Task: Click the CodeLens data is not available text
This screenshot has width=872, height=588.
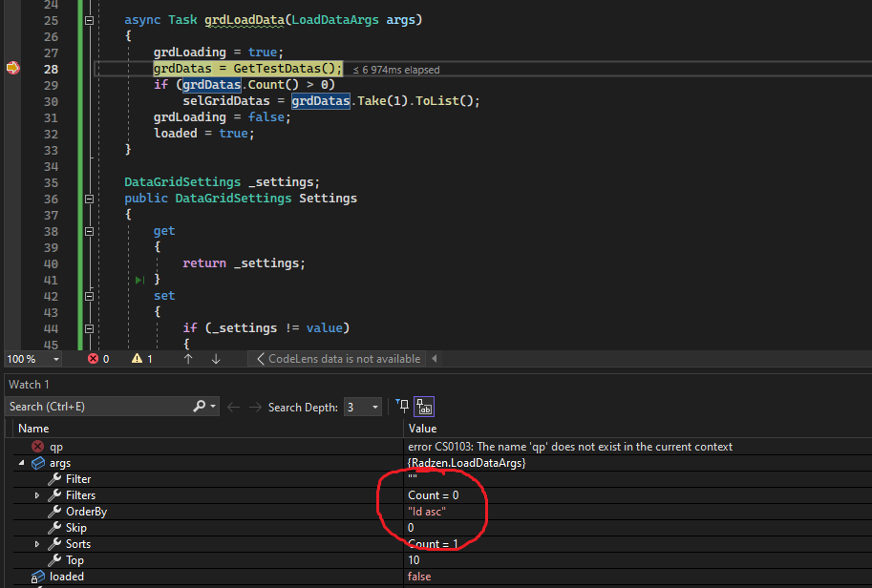Action: click(x=344, y=359)
